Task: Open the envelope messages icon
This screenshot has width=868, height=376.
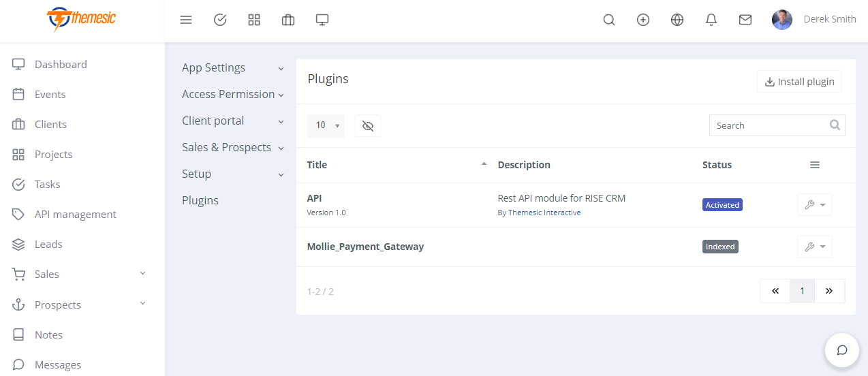Action: coord(745,20)
